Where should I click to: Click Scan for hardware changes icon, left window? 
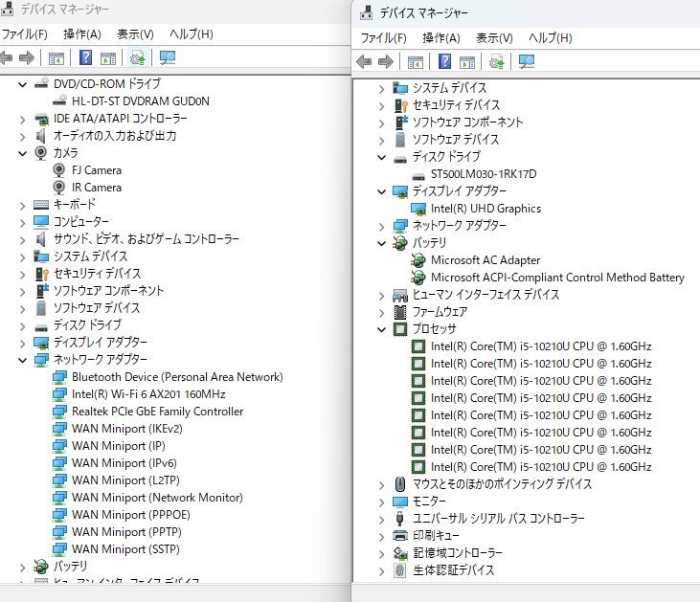(x=168, y=58)
